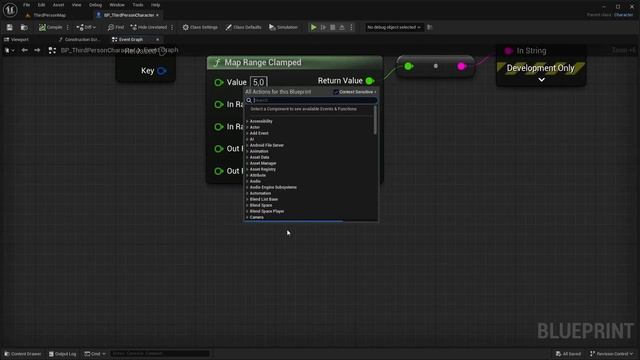Click the Unreal Engine logo icon
This screenshot has width=640, height=360.
pyautogui.click(x=10, y=10)
